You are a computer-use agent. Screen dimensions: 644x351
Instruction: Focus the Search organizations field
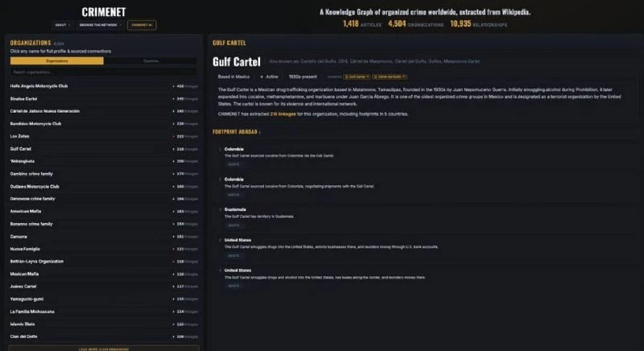[104, 72]
